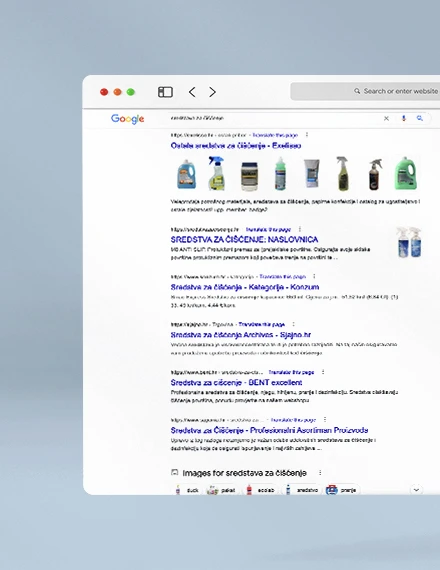Open the blue detergent bottle thumbnail

pos(186,174)
